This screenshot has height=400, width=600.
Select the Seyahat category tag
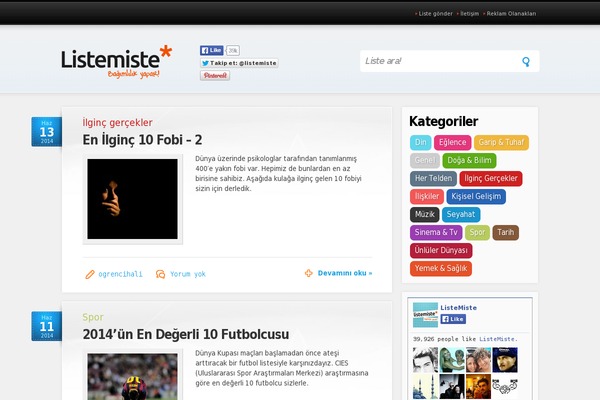click(x=461, y=214)
